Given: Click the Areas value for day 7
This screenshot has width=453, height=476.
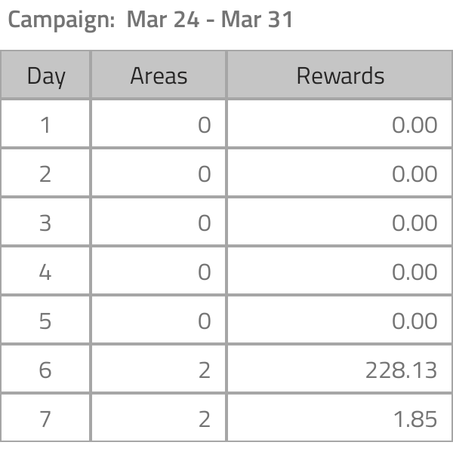Looking at the screenshot, I should (x=204, y=419).
